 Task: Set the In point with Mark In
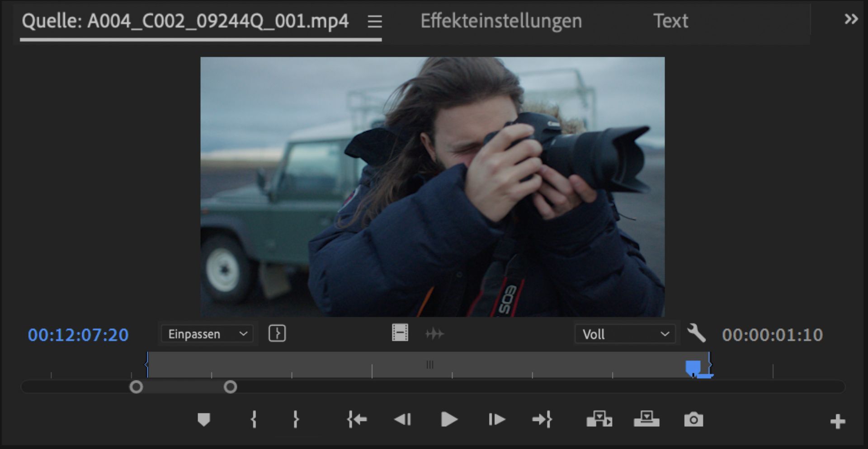click(254, 420)
